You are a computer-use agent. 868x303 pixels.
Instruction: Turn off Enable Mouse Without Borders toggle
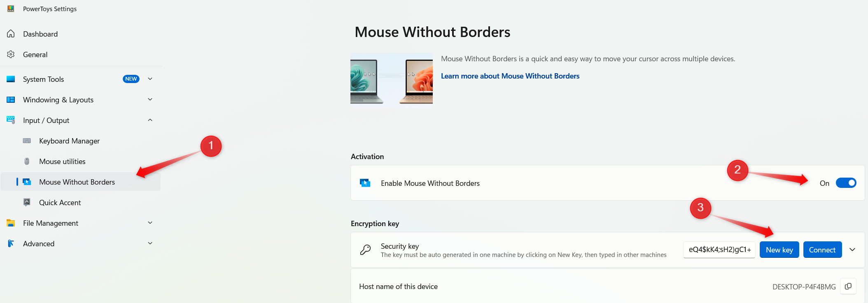click(846, 183)
